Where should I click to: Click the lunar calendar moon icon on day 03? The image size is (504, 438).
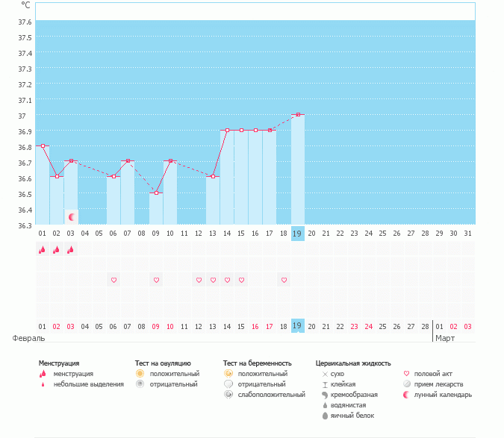[x=72, y=217]
